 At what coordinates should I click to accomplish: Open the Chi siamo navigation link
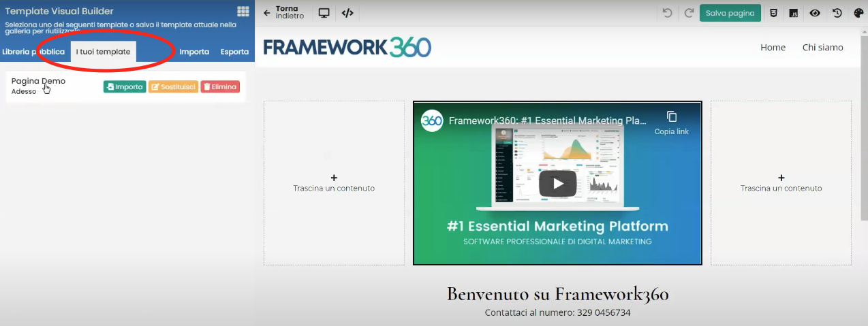tap(822, 48)
